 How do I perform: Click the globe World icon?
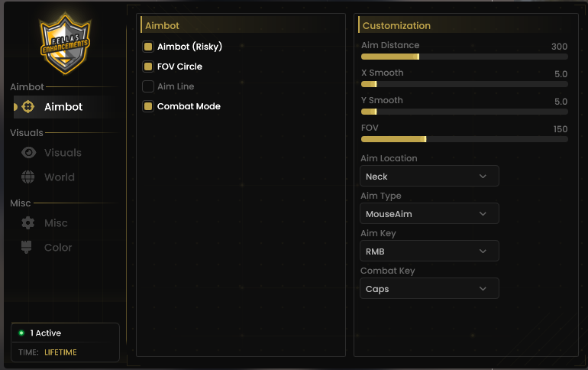coord(27,177)
